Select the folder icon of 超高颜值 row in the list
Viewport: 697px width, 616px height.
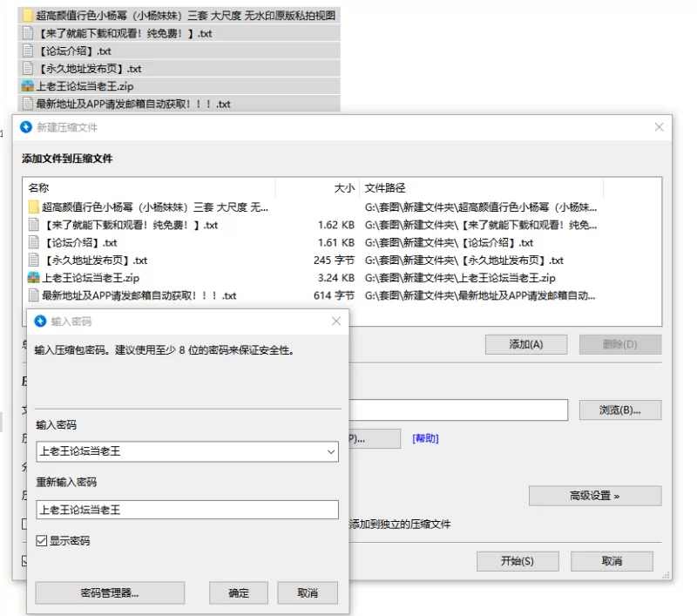[x=34, y=207]
